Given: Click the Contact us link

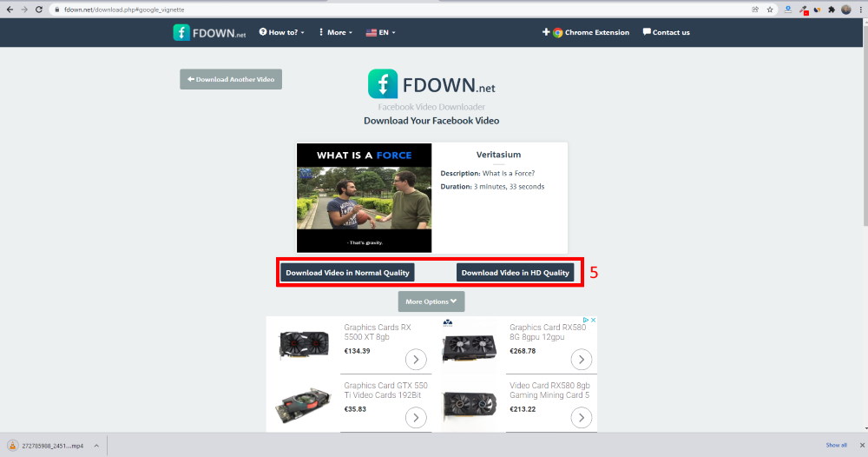Looking at the screenshot, I should pyautogui.click(x=666, y=32).
